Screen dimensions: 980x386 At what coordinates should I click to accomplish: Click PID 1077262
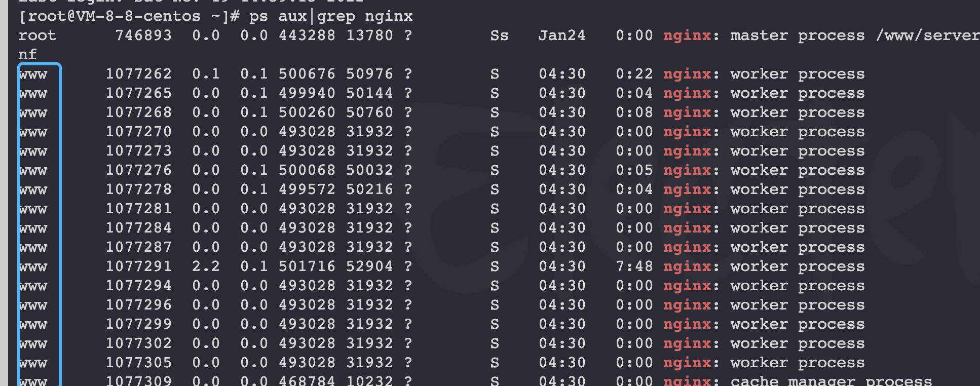138,74
